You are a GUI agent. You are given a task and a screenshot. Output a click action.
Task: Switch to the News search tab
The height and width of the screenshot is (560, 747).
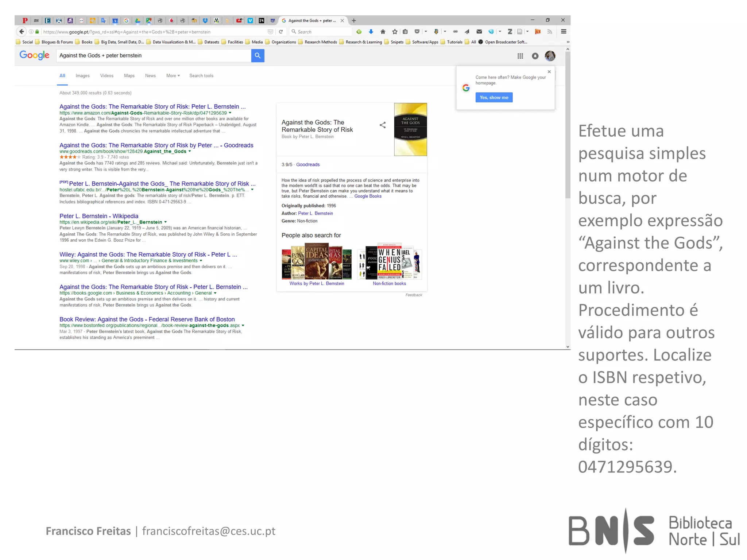click(150, 76)
